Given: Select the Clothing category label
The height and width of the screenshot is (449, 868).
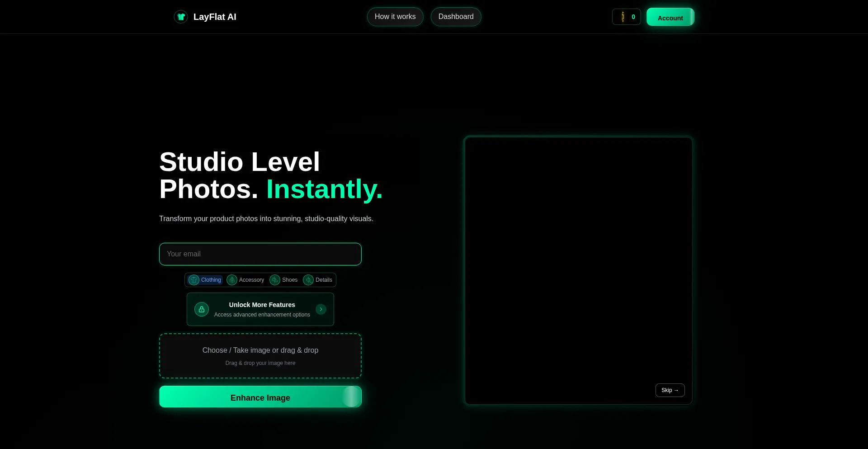Looking at the screenshot, I should pyautogui.click(x=211, y=280).
